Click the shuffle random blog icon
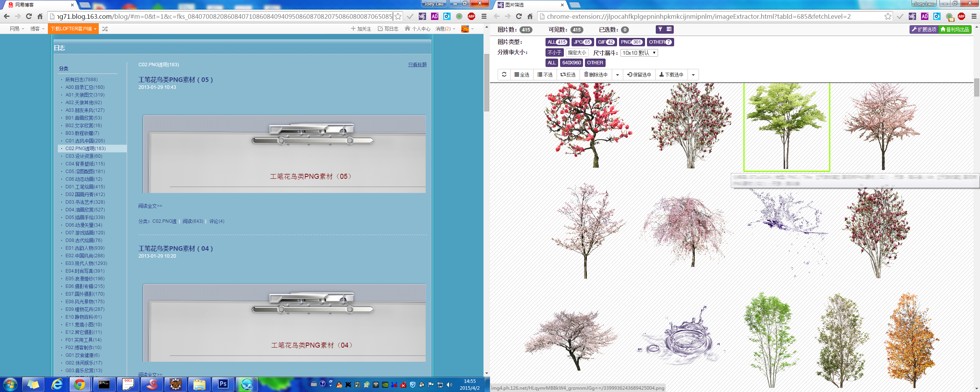Screen dimensions: 980x392 click(x=105, y=29)
